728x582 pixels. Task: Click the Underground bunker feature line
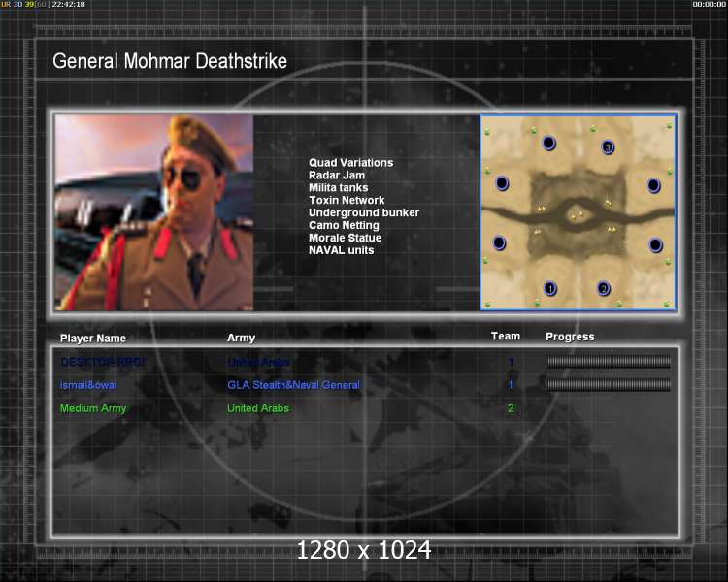pyautogui.click(x=364, y=213)
